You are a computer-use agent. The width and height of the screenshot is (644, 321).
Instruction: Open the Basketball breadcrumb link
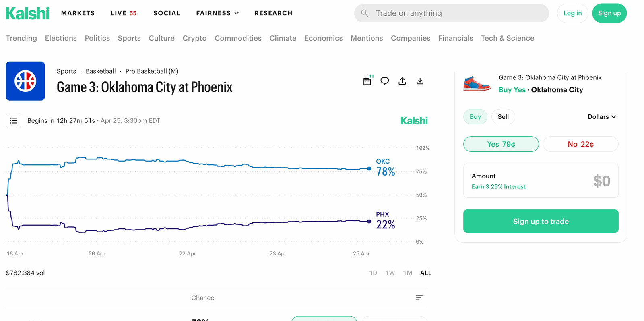coord(101,71)
